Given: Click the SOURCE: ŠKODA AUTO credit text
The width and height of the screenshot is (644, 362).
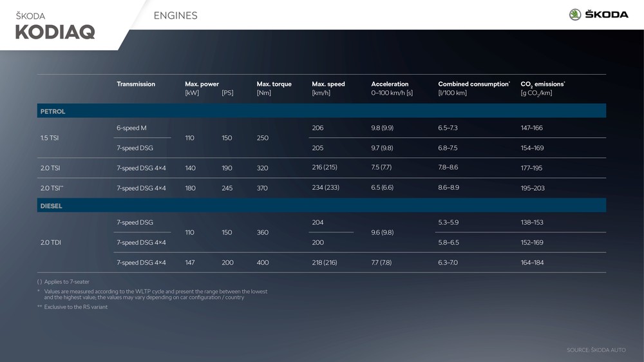Looking at the screenshot, I should click(x=596, y=350).
